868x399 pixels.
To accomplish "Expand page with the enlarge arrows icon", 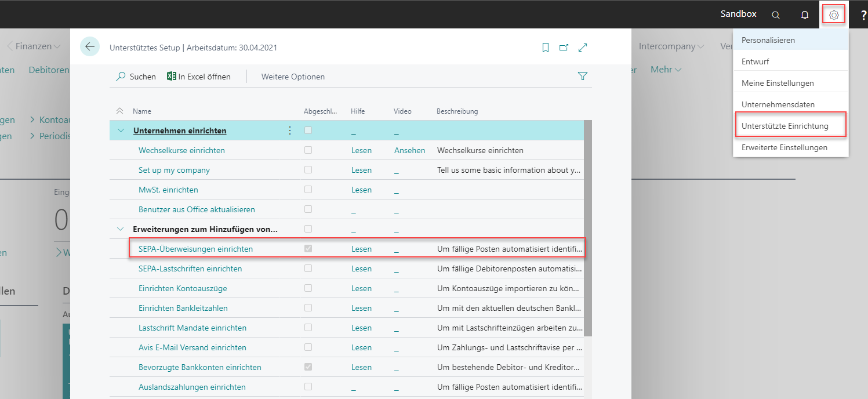I will click(583, 48).
